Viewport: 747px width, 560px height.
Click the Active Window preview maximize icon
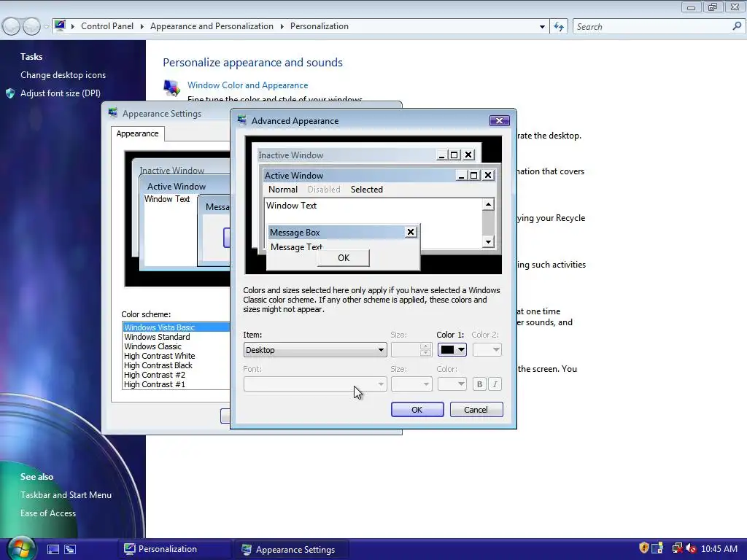tap(473, 175)
